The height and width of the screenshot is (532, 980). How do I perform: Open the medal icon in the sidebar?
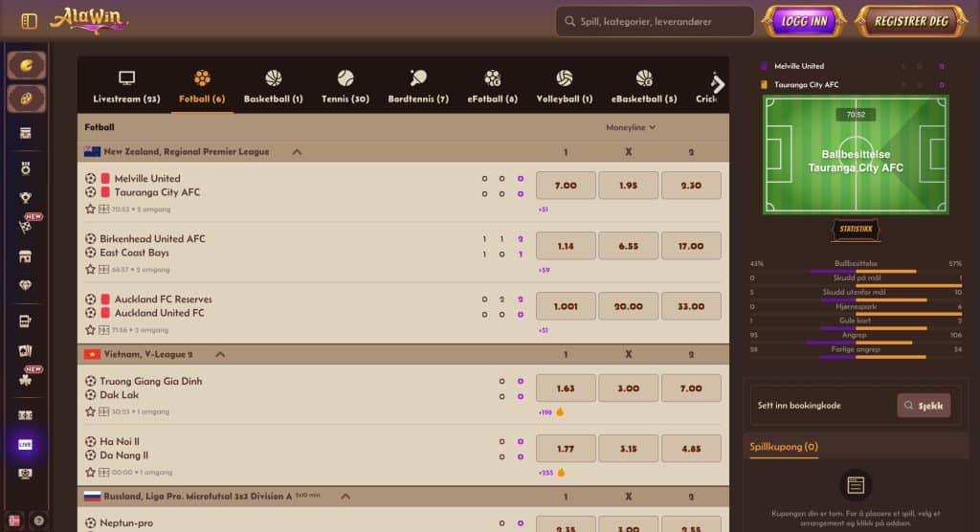click(26, 168)
